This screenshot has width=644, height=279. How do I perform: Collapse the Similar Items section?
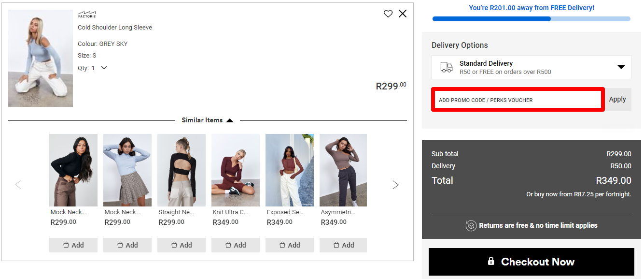(x=230, y=120)
